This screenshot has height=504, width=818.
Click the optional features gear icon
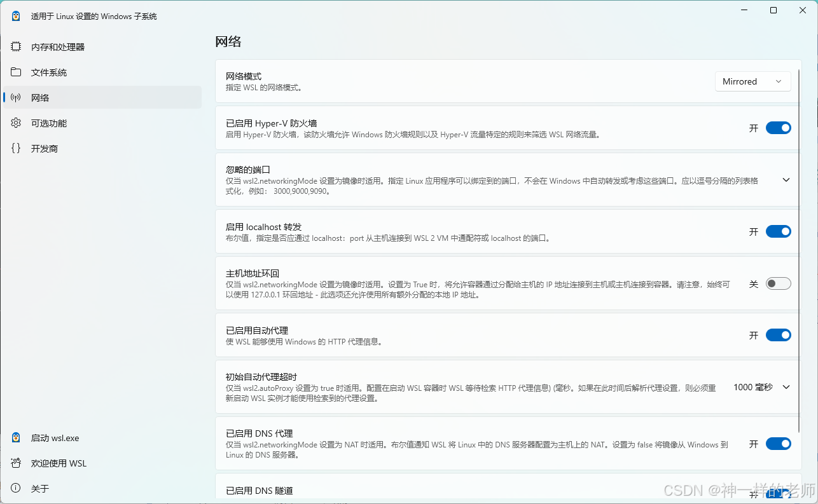(16, 123)
